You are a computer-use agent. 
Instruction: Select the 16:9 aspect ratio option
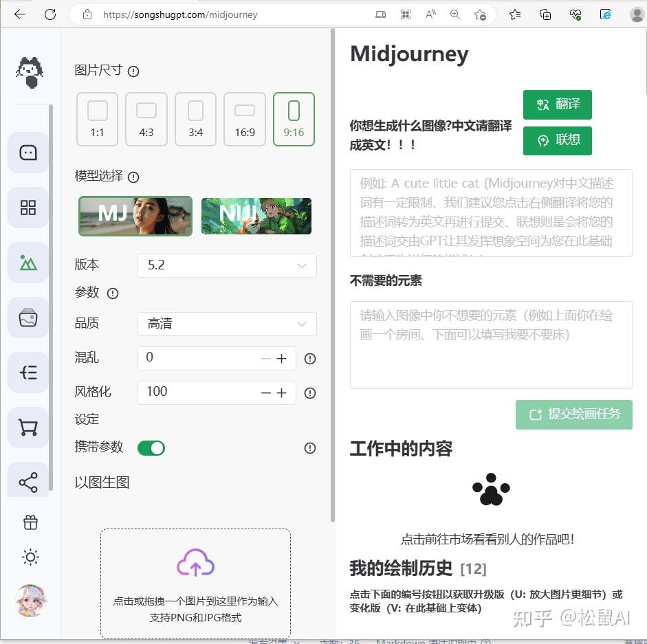[x=245, y=119]
